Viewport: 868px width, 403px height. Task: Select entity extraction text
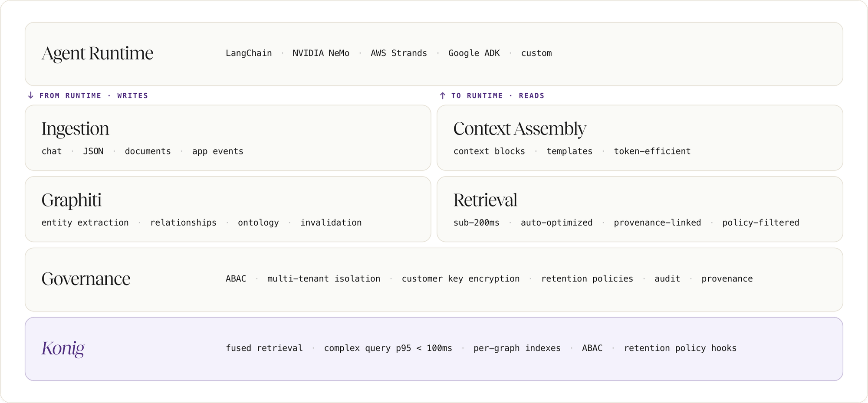pyautogui.click(x=85, y=223)
